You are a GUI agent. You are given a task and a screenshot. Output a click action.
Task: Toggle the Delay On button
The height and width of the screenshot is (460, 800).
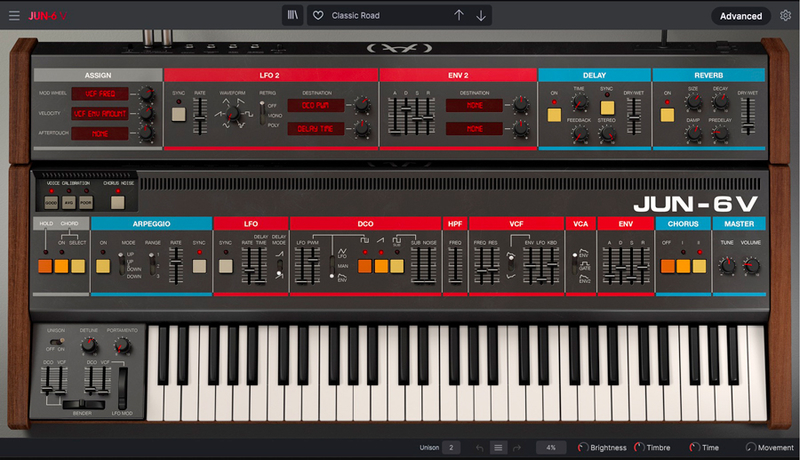click(x=554, y=115)
